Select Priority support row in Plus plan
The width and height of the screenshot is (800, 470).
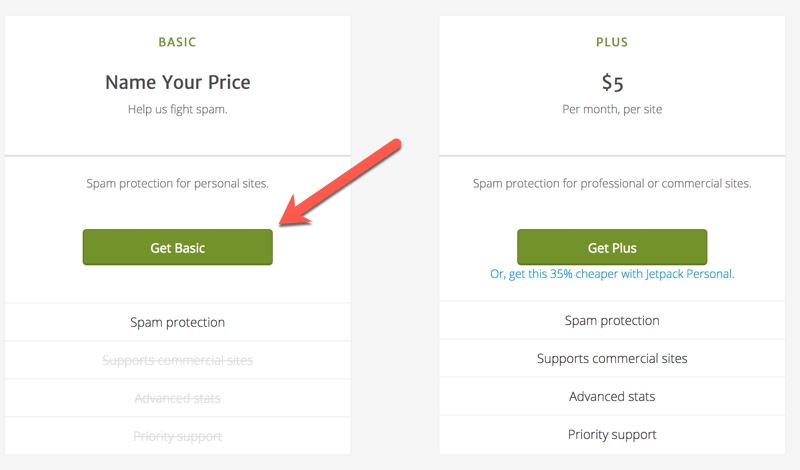click(611, 434)
